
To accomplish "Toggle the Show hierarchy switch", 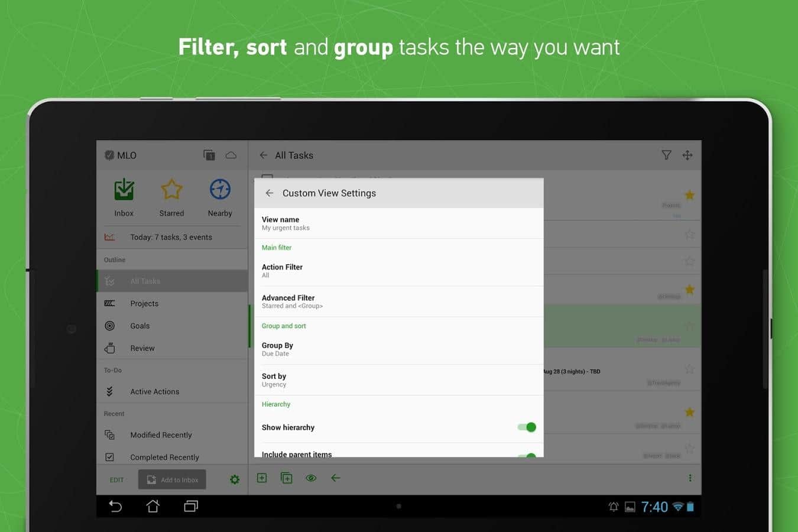I will pos(526,427).
